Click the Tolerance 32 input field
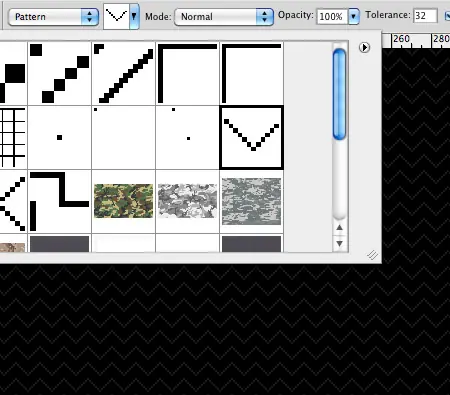 pos(425,16)
